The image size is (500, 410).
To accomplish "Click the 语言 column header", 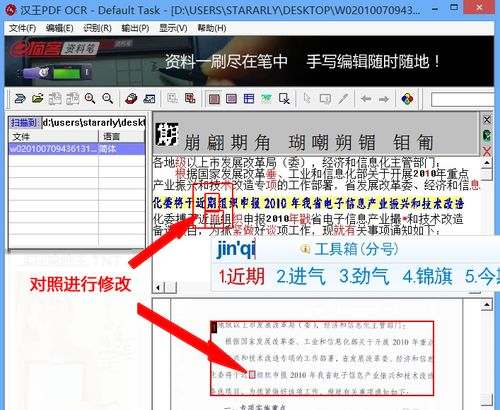I will pyautogui.click(x=122, y=137).
